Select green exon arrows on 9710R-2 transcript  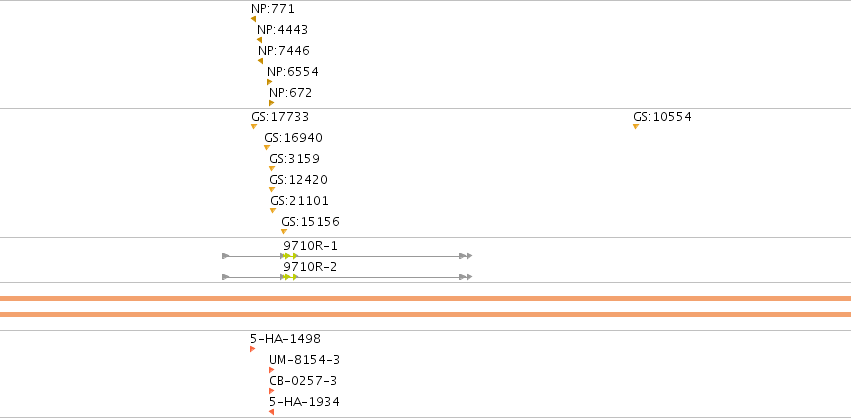point(291,277)
